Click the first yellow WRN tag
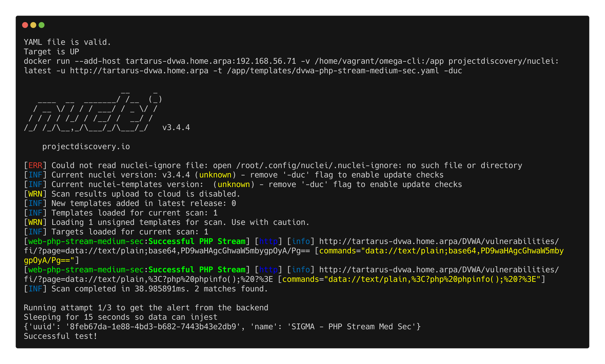Viewport: 605px width, 364px height. coord(35,194)
